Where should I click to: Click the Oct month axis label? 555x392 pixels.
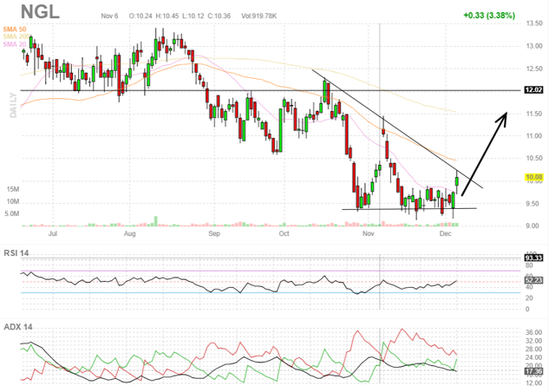284,233
